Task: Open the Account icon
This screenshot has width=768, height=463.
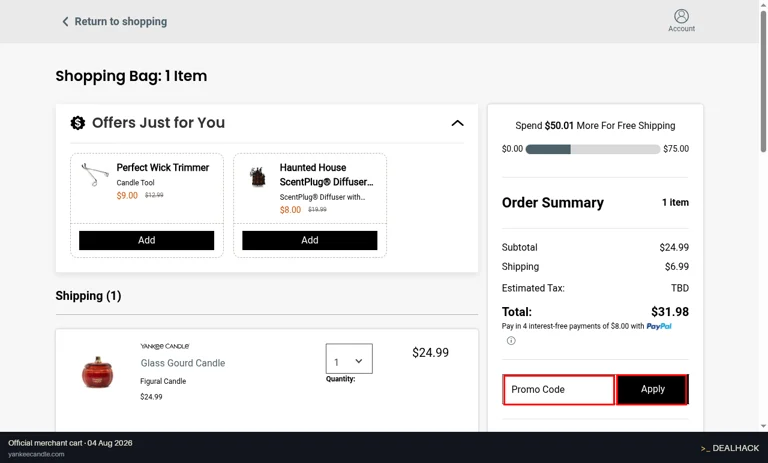Action: (x=681, y=21)
